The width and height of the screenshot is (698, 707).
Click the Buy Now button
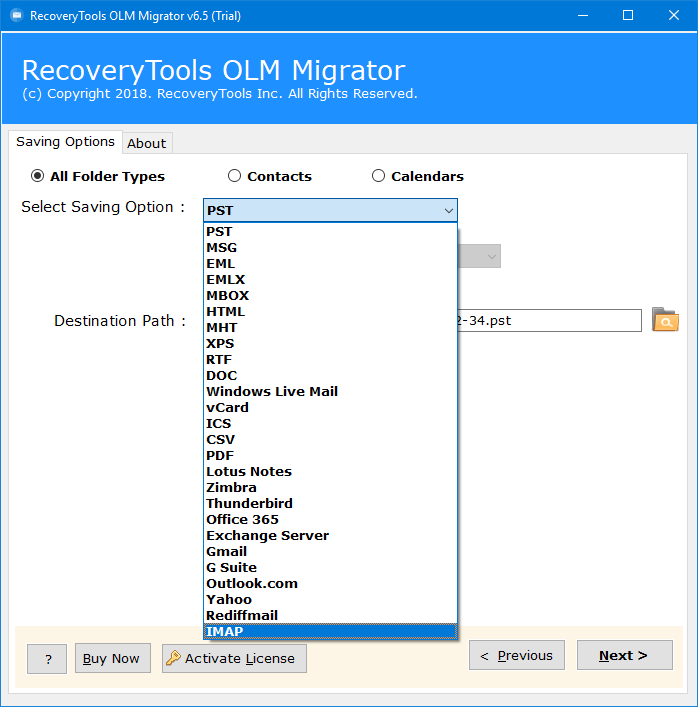click(113, 658)
